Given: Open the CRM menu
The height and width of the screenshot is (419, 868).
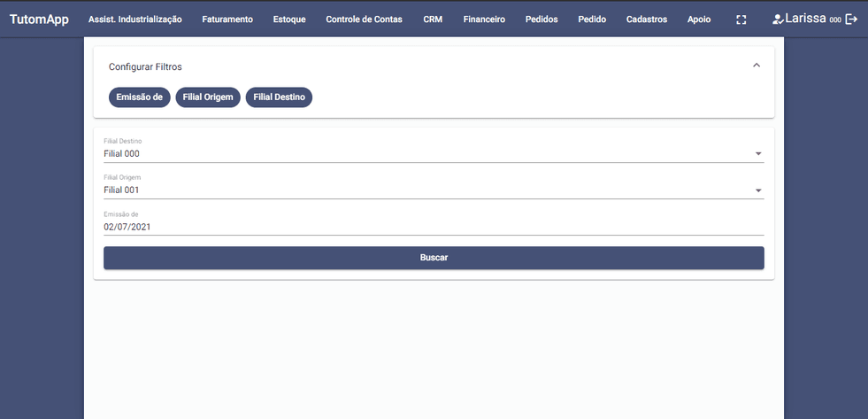Looking at the screenshot, I should click(433, 19).
